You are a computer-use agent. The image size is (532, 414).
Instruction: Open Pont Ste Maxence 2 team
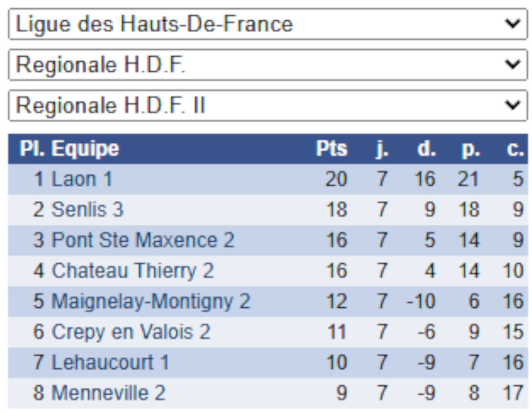[x=143, y=240]
